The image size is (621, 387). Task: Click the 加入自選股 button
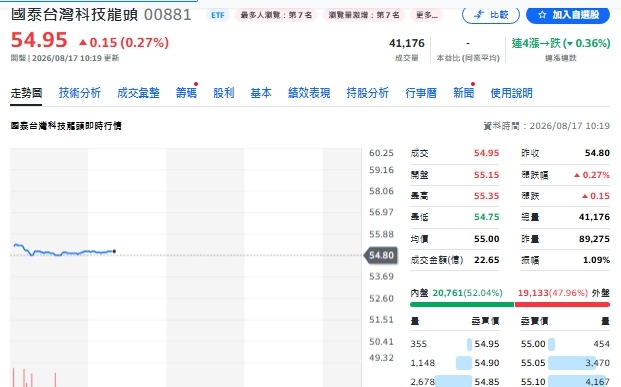568,15
